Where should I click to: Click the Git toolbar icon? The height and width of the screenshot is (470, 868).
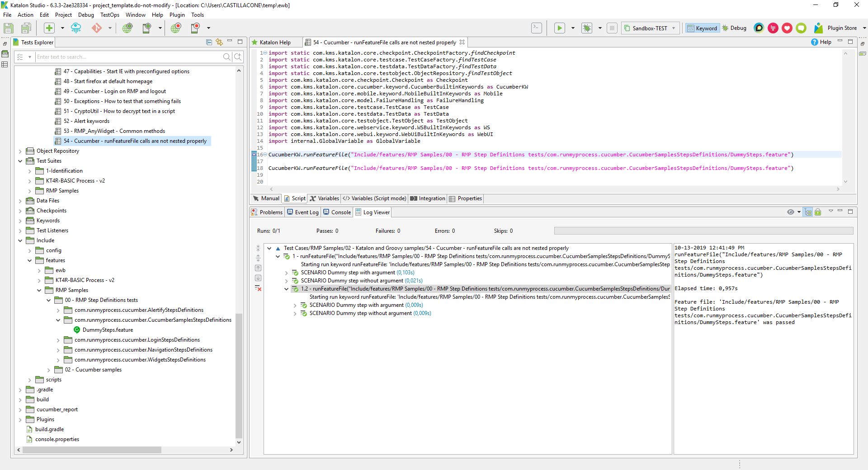[96, 28]
